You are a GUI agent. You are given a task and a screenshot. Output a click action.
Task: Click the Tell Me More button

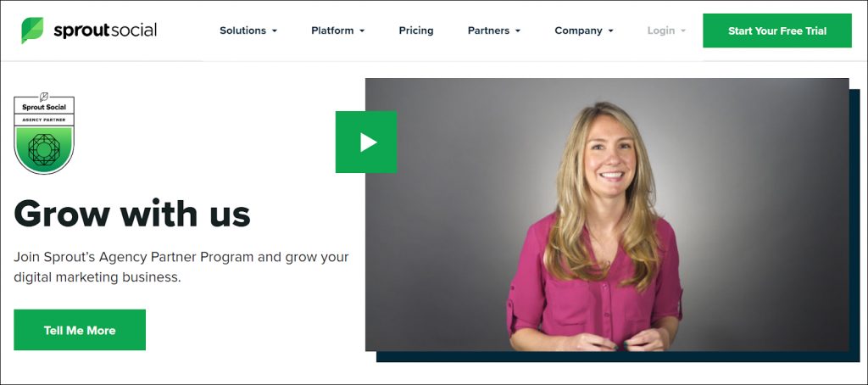[x=80, y=330]
